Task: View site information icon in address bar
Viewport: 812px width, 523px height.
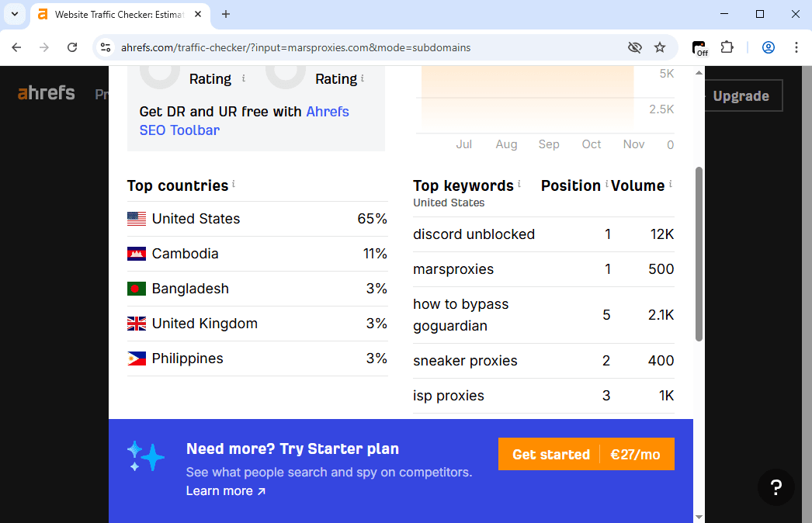Action: [x=106, y=47]
